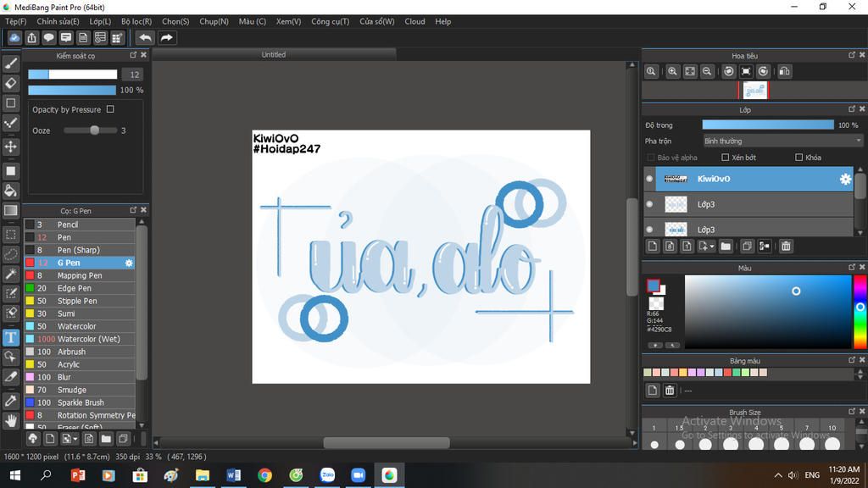868x488 pixels.
Task: Select the Select Pen tool
Action: click(10, 293)
